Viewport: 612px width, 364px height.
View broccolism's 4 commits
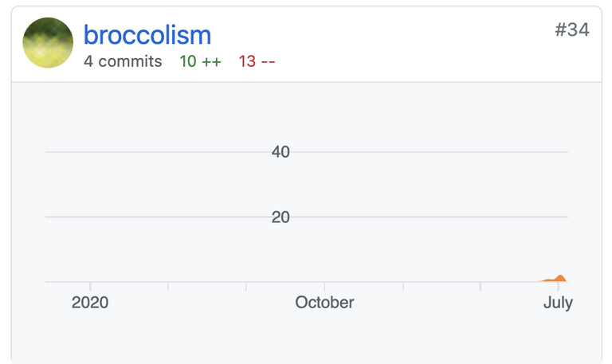[x=123, y=61]
